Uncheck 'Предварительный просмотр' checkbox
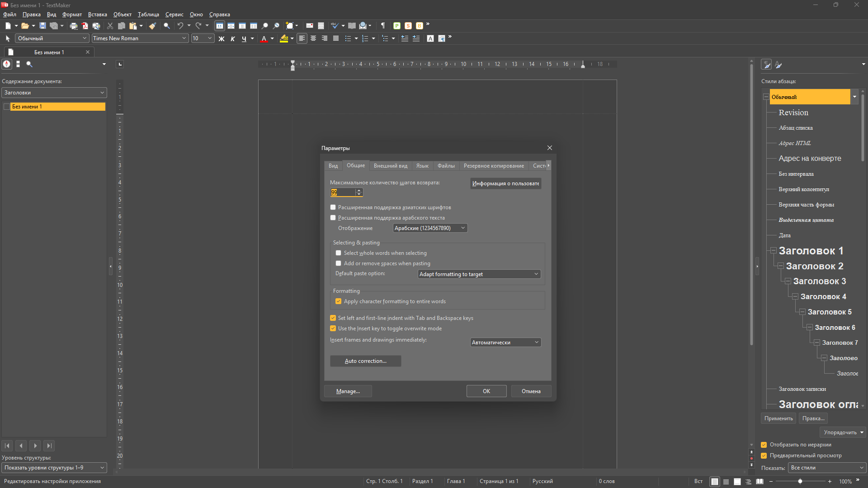Screen dimensions: 868x488 (x=764, y=455)
